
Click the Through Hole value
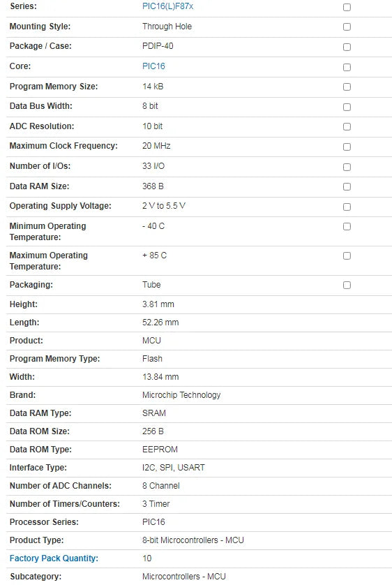coord(167,27)
